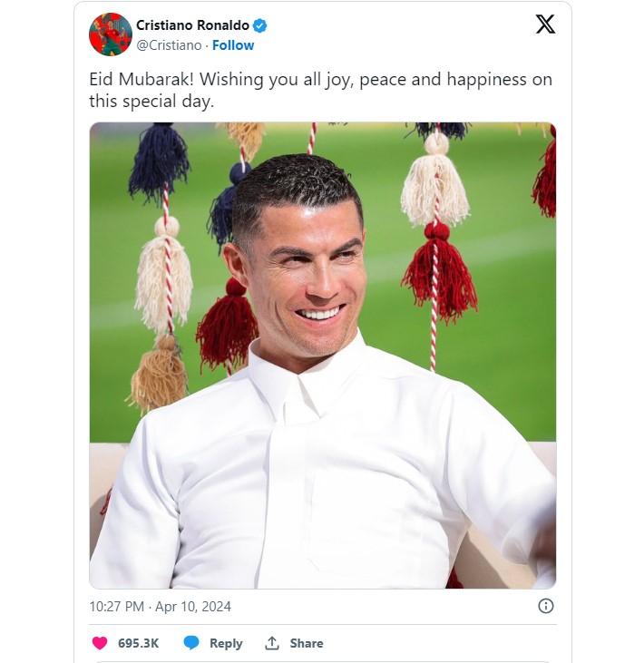Image resolution: width=644 pixels, height=663 pixels.
Task: Follow the @Cristiano account
Action: pos(233,45)
